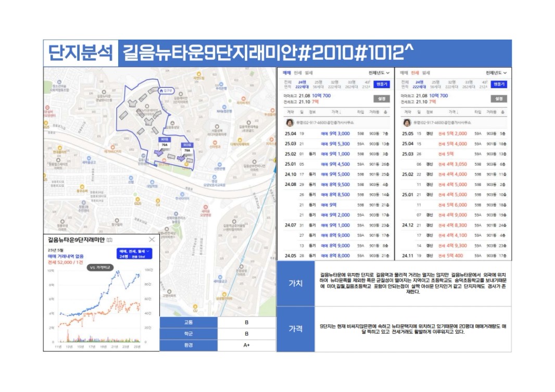Viewport: 555px width, 392px height.
Task: Select 월세 tab in the jeonse panel
Action: click(x=426, y=73)
